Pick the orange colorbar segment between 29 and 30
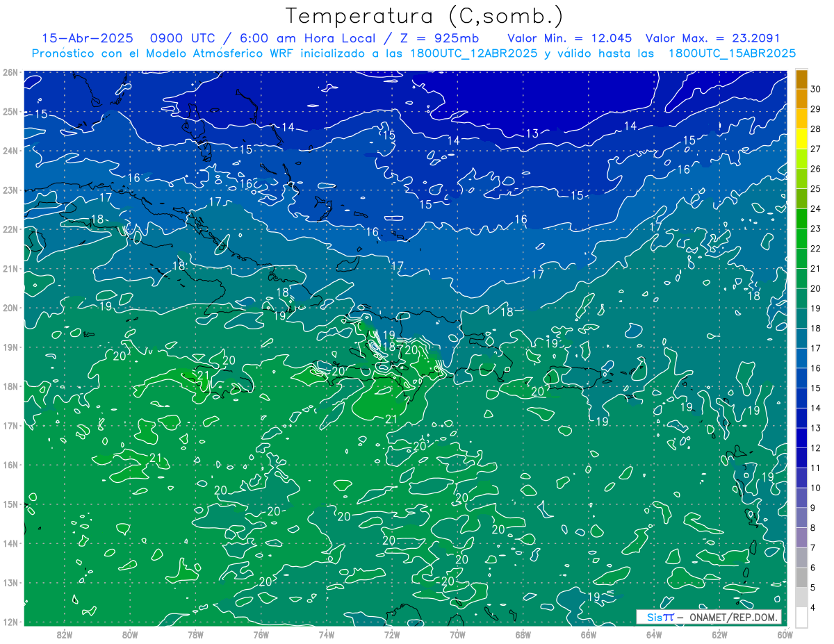Screen dimensions: 834x644 click(x=801, y=99)
